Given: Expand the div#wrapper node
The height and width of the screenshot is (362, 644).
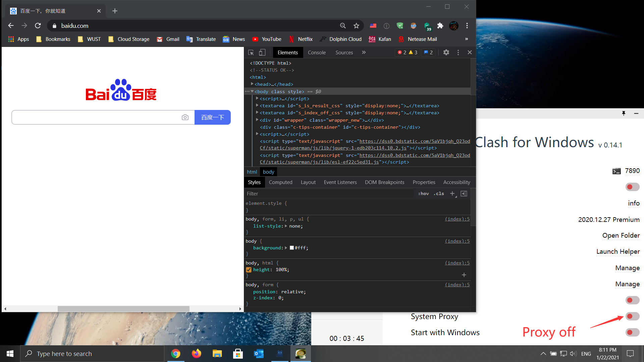Looking at the screenshot, I should click(x=257, y=120).
